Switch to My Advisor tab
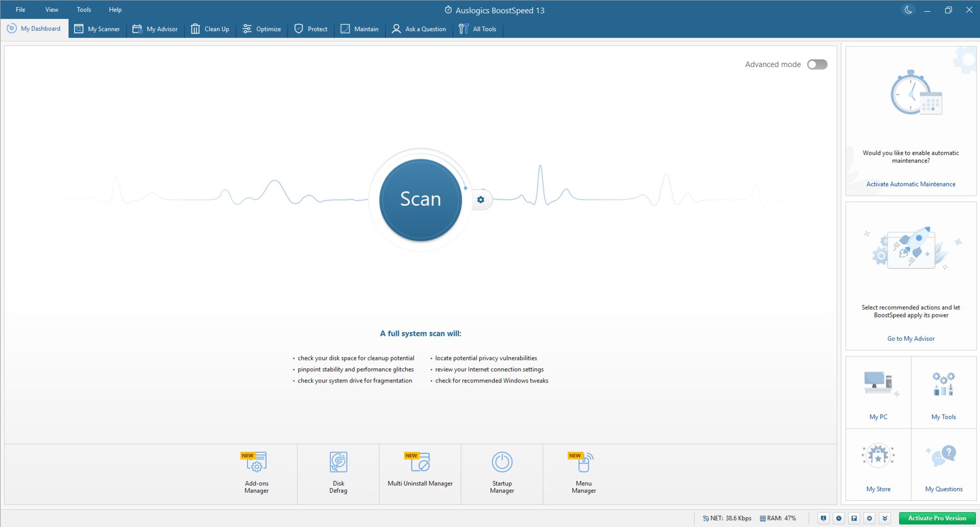Viewport: 980px width, 527px height. [x=155, y=29]
